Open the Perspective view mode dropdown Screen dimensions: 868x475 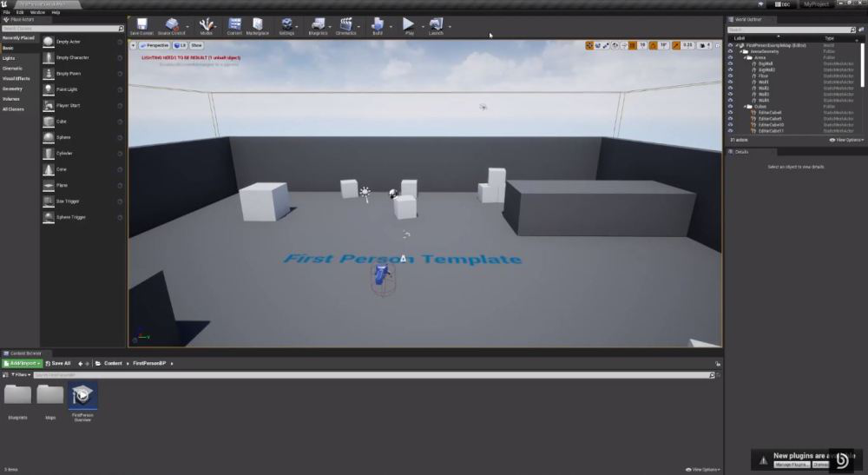click(x=155, y=45)
